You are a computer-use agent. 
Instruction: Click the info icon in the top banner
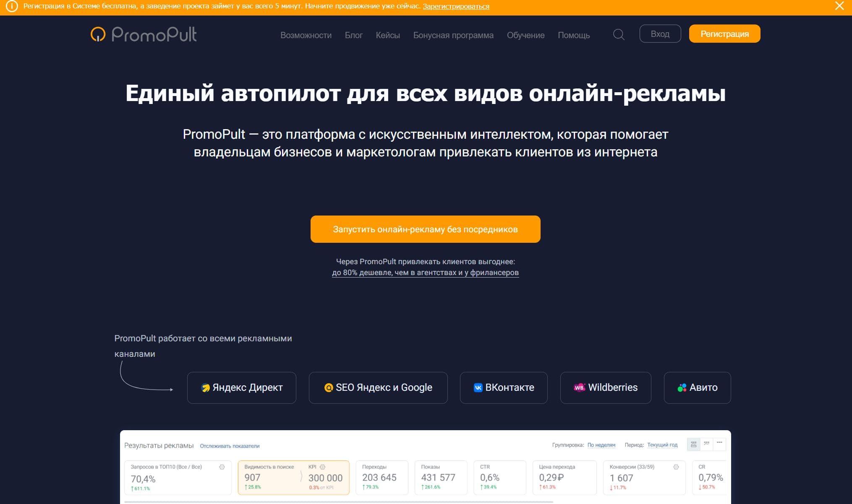click(12, 6)
